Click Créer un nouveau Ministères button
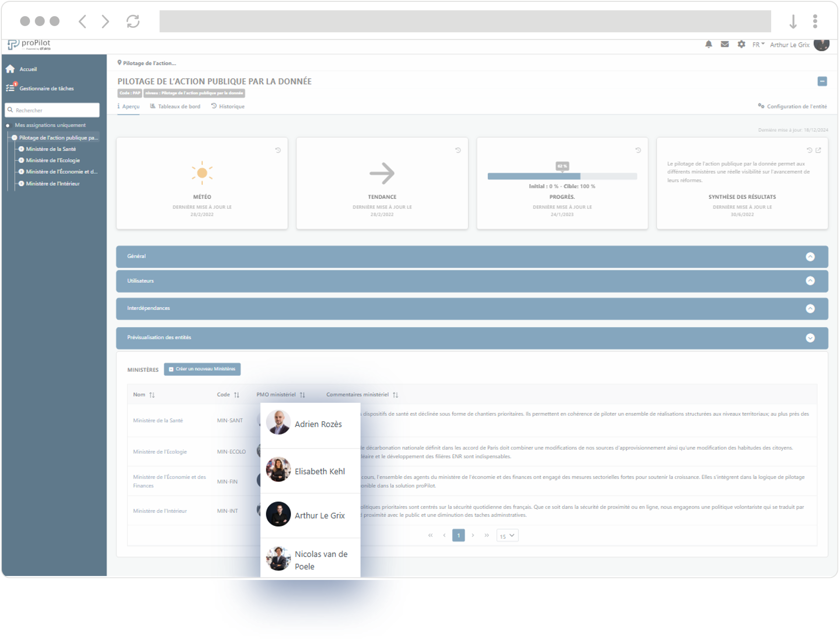Viewport: 840px width, 639px height. tap(202, 369)
